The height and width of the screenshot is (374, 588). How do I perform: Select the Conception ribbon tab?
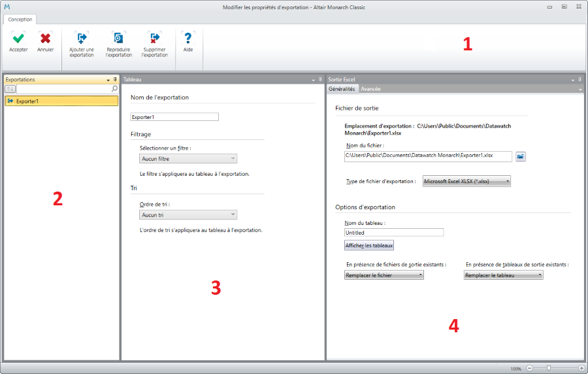(20, 20)
